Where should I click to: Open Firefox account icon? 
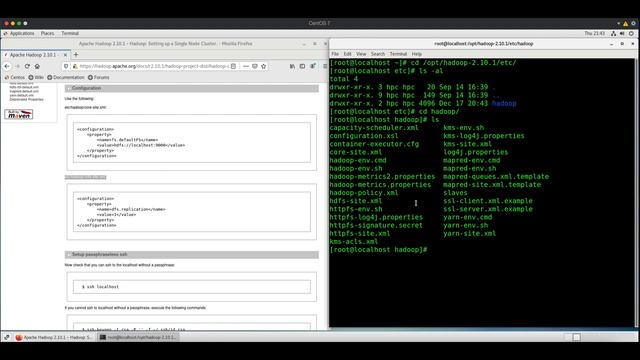(313, 66)
